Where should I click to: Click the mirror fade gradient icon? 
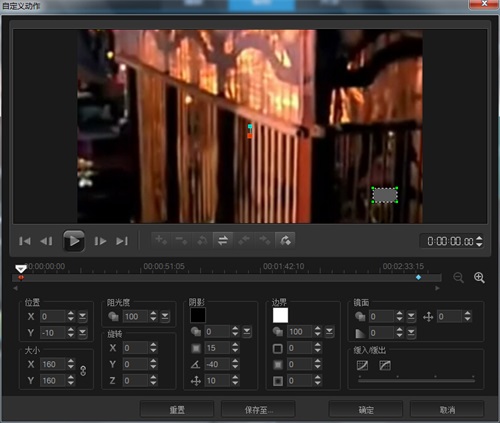[360, 333]
